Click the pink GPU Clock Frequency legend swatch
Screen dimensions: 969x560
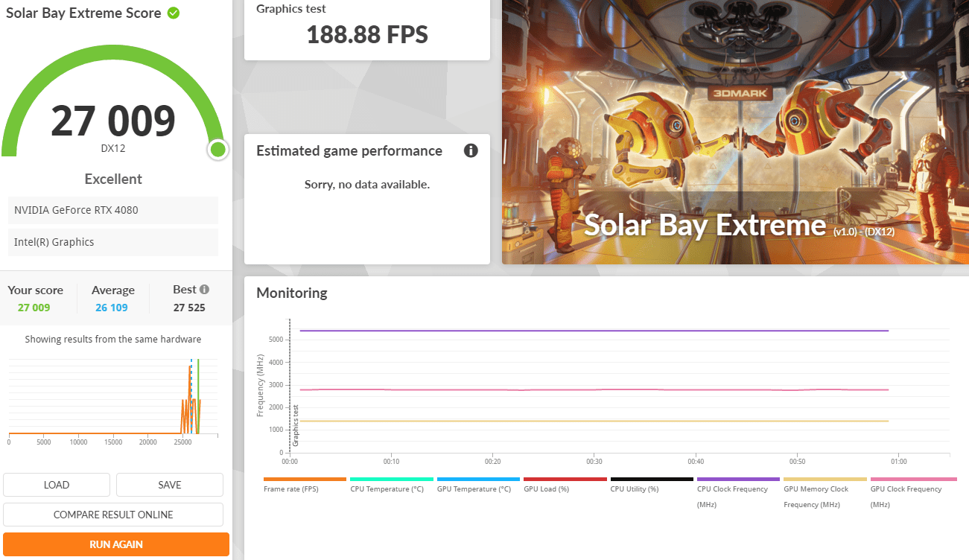(913, 480)
